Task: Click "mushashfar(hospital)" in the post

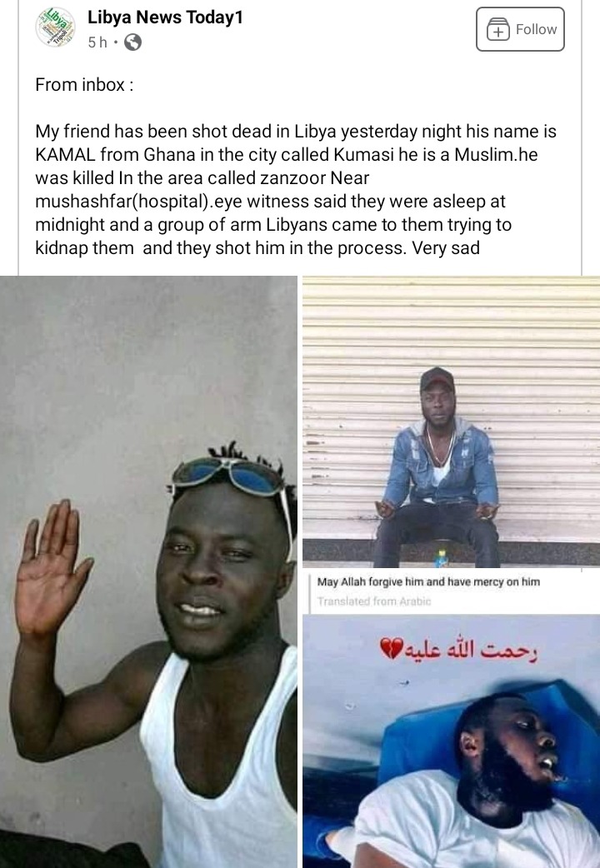Action: click(x=122, y=202)
